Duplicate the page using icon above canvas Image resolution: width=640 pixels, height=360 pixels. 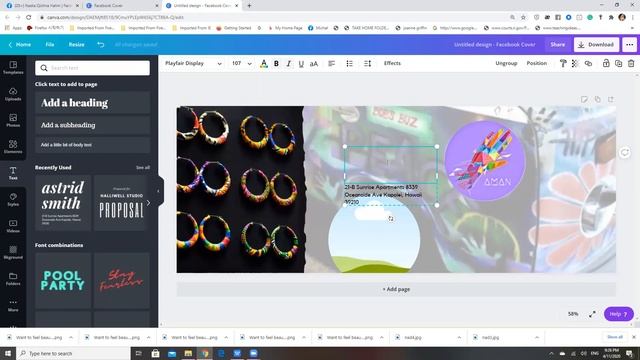click(x=598, y=99)
